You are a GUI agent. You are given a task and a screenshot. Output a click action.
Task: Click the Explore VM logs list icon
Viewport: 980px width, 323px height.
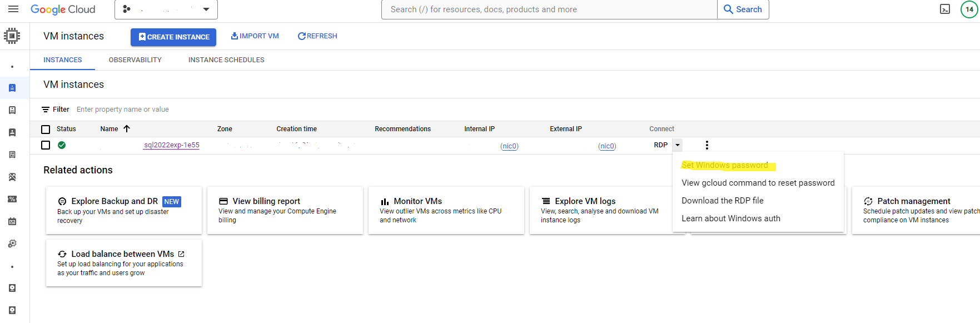tap(546, 201)
